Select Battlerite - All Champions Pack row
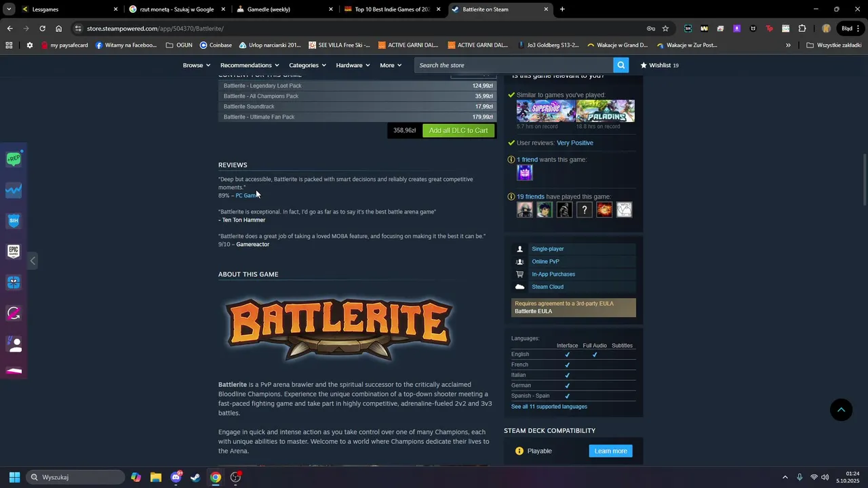 tap(357, 96)
